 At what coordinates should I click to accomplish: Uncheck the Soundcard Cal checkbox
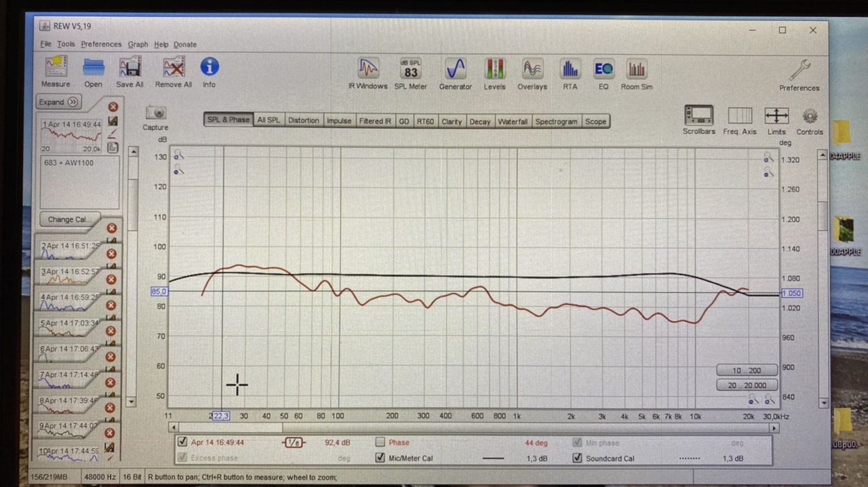coord(577,458)
